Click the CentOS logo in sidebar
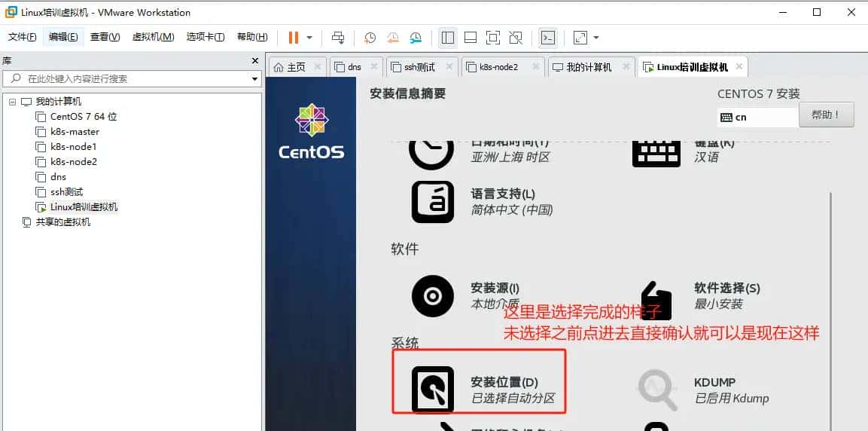Viewport: 868px width, 431px height. tap(311, 131)
